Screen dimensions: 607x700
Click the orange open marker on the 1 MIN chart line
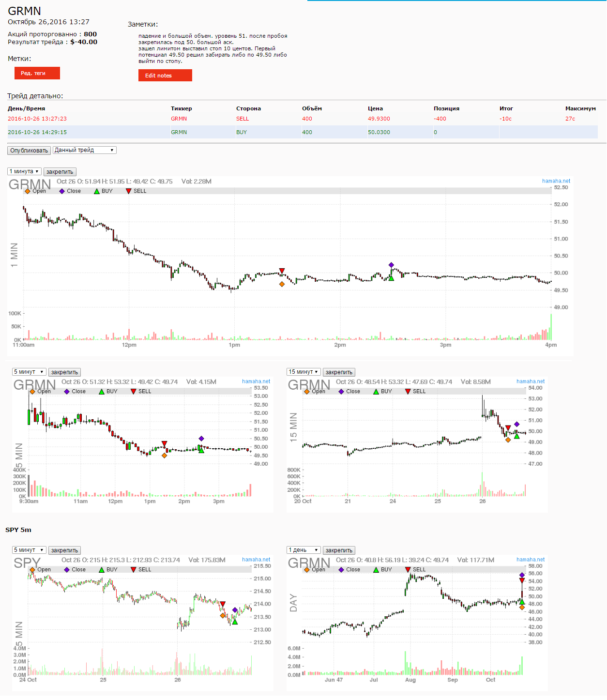point(282,284)
